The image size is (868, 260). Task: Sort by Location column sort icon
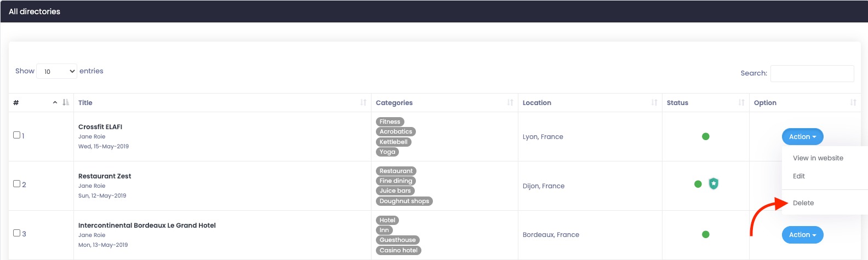pyautogui.click(x=654, y=102)
